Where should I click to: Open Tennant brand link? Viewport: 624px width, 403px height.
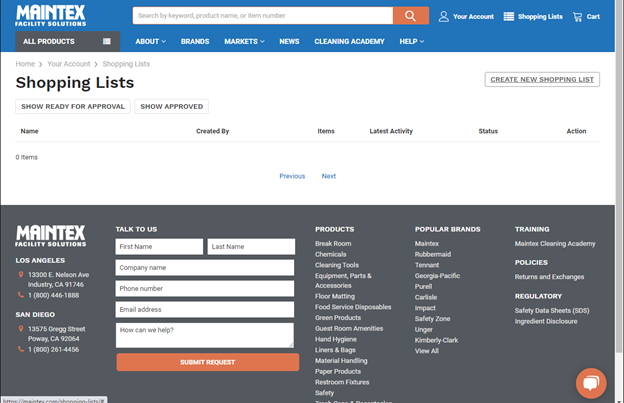click(427, 265)
